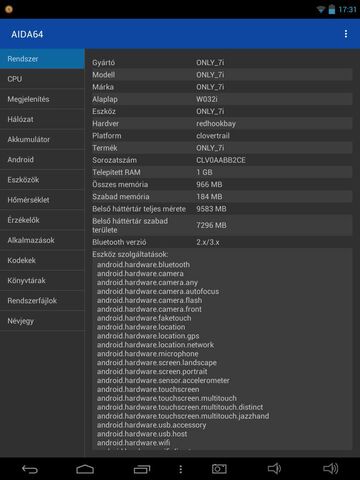Select the Szabad memória 184 MB row

pos(222,197)
